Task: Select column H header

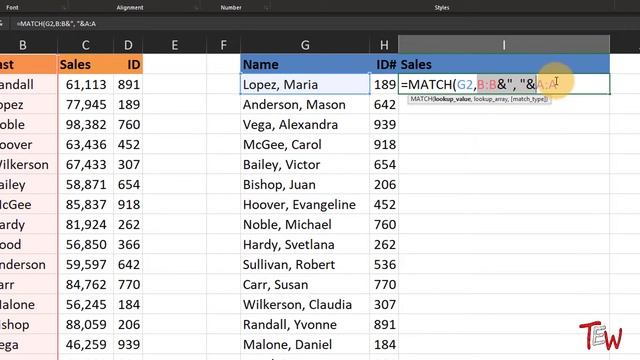Action: click(384, 45)
